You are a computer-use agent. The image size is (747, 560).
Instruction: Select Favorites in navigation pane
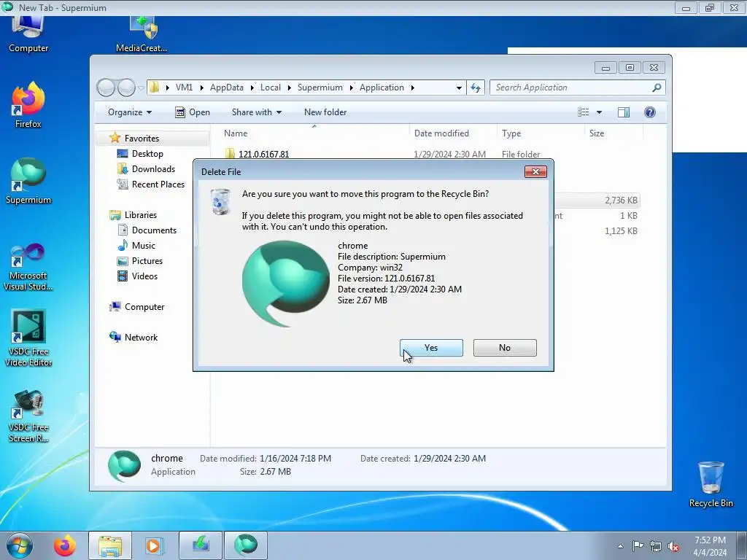point(142,139)
